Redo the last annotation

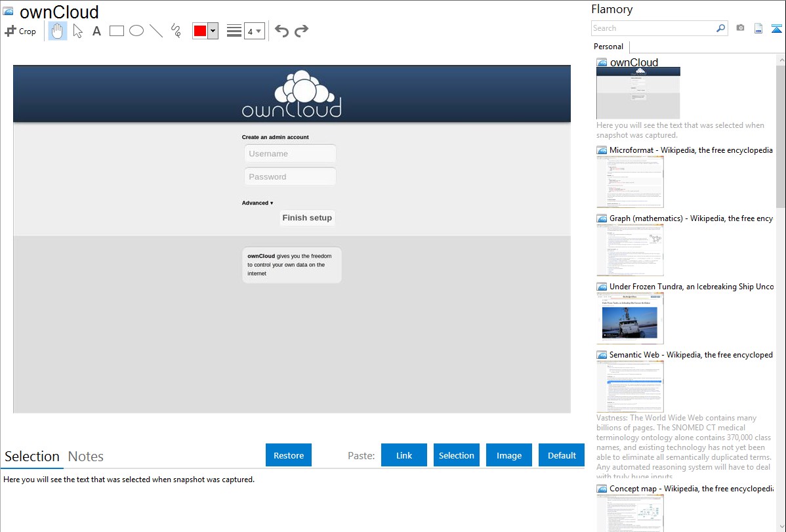[x=301, y=31]
